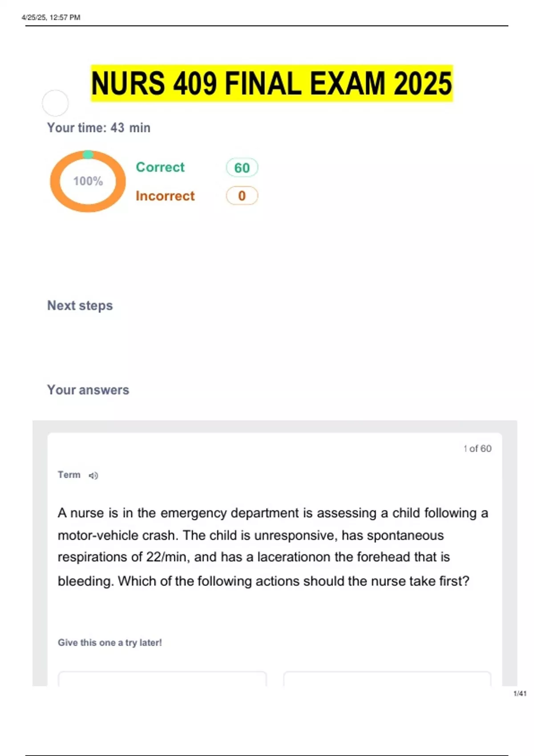Viewport: 534px width, 756px height.
Task: Choose the left answer option card
Action: pos(162,679)
